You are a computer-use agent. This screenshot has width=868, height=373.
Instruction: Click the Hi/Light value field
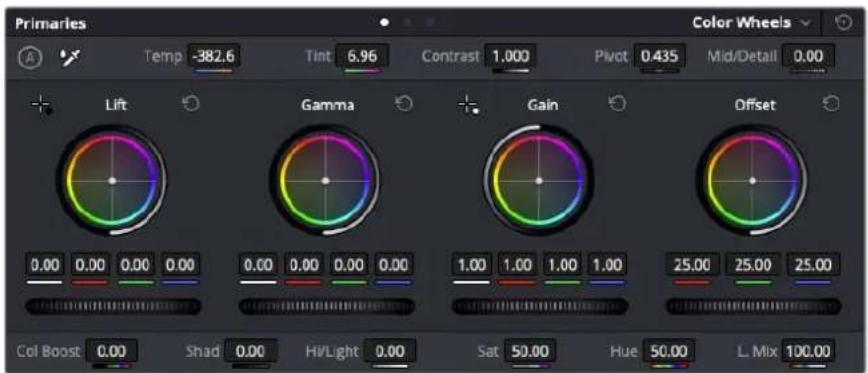pos(390,351)
